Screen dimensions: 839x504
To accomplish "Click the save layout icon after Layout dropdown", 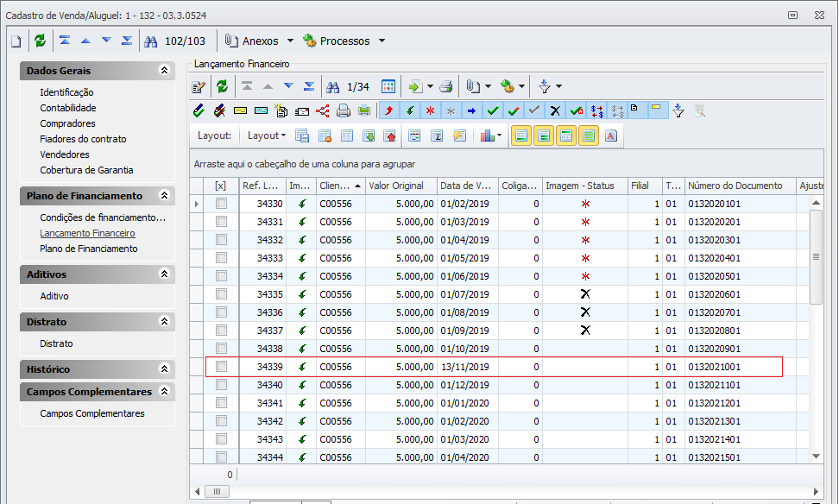I will [302, 135].
